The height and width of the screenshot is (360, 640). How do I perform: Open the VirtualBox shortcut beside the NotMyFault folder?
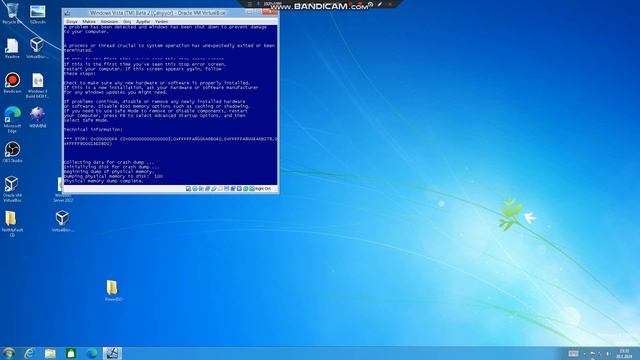62,221
